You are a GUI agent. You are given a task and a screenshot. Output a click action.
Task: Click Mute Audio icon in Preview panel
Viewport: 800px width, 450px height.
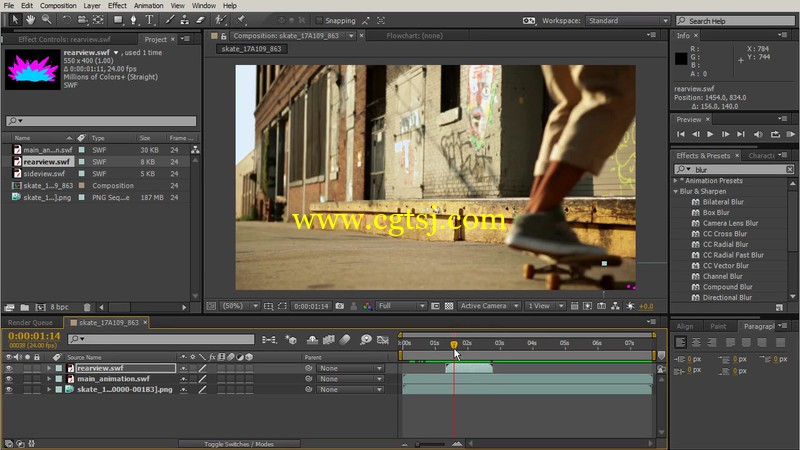point(758,134)
